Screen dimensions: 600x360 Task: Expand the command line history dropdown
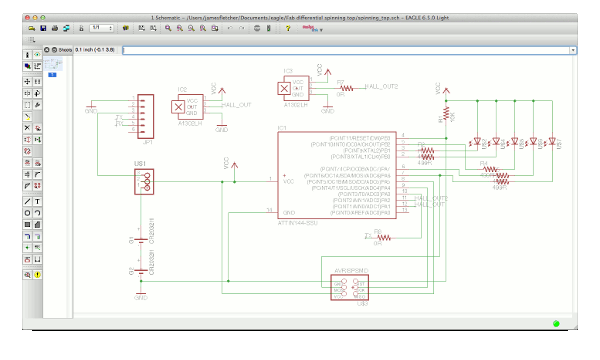pyautogui.click(x=573, y=50)
